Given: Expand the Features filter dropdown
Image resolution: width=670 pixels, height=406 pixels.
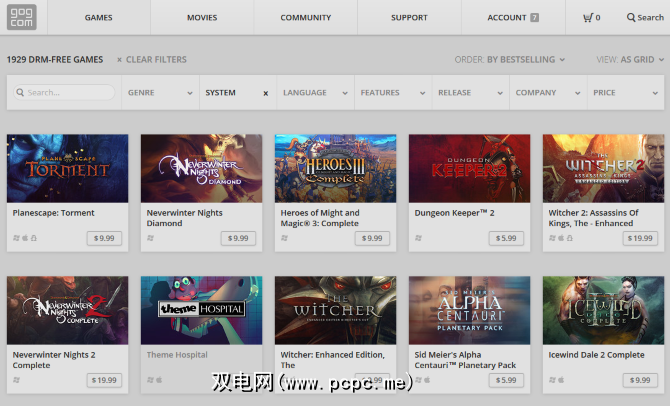Looking at the screenshot, I should [393, 93].
